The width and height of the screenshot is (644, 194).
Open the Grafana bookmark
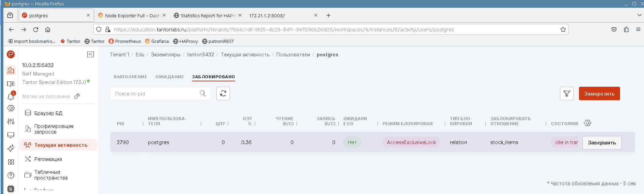click(x=157, y=41)
